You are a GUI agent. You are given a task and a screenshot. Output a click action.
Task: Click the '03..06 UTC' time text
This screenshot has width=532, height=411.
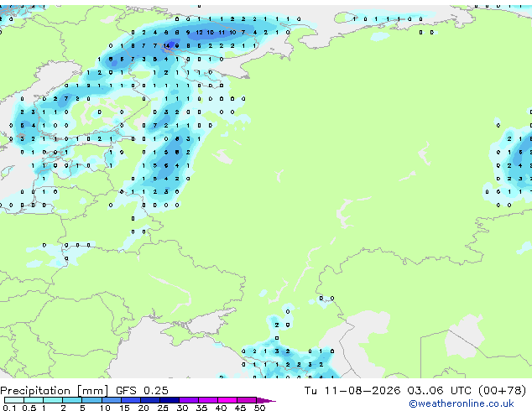click(x=439, y=391)
